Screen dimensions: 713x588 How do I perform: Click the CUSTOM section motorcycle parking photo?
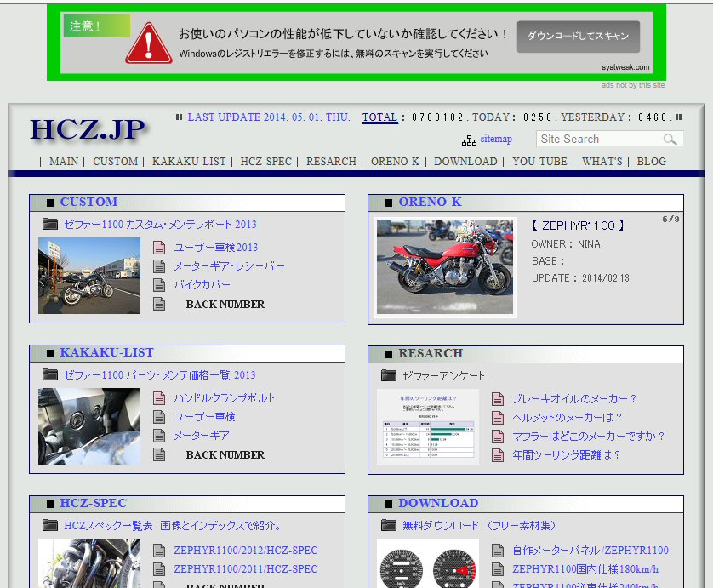[89, 276]
